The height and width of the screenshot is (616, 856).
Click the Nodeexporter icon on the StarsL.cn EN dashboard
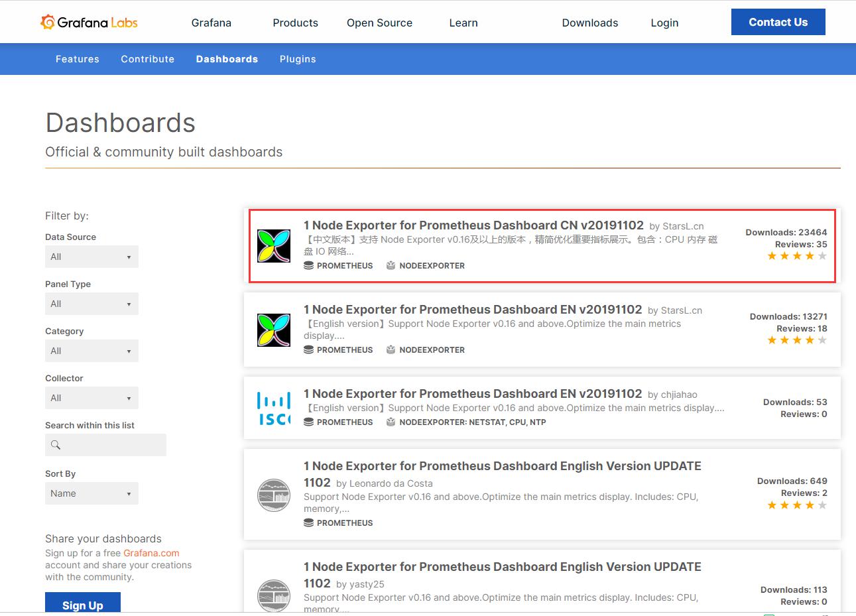[x=391, y=349]
